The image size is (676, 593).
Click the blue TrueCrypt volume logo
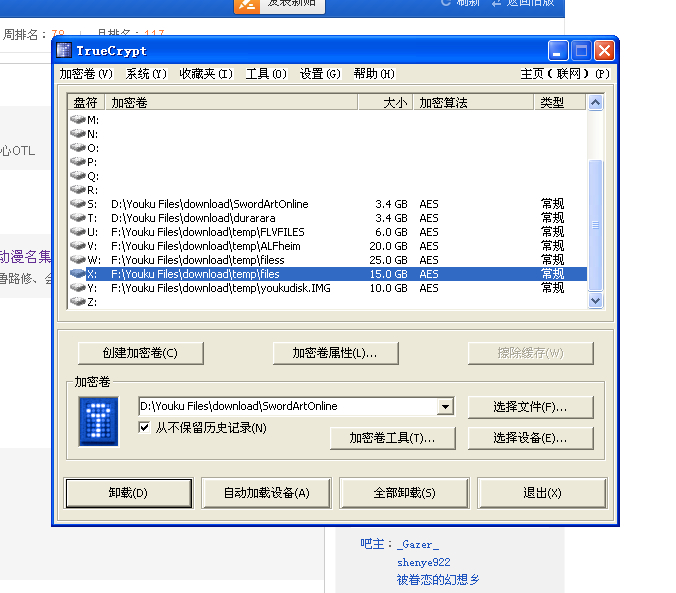pyautogui.click(x=98, y=421)
